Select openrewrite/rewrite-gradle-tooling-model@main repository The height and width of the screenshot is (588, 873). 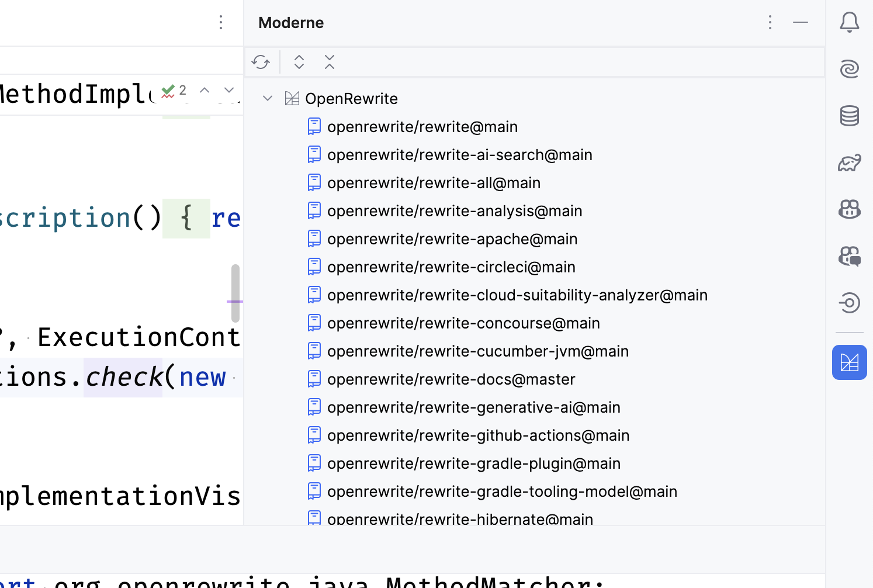point(502,492)
